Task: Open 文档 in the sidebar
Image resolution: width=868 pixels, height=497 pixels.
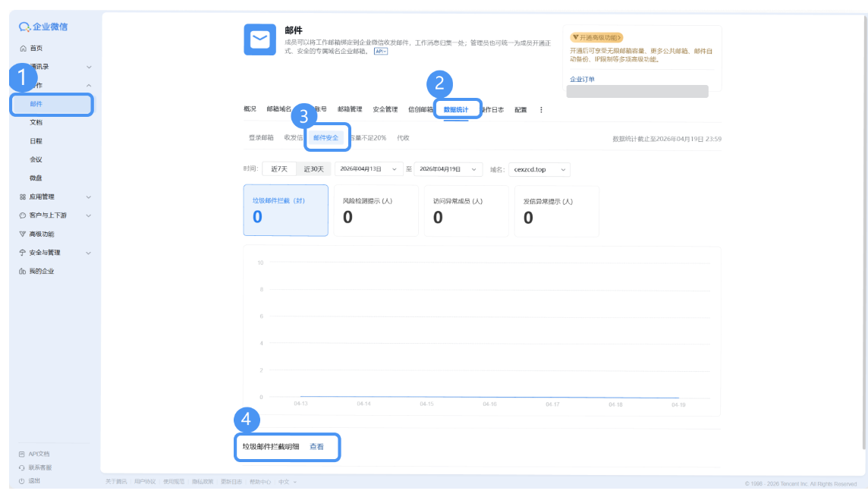Action: pos(36,123)
